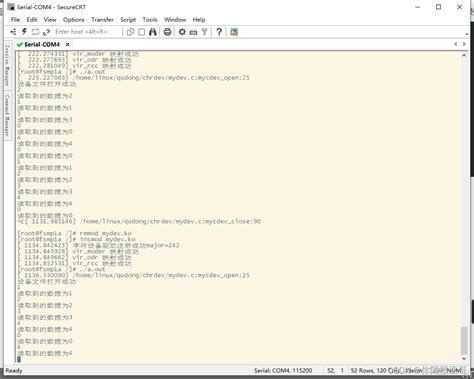Open the Help menu

click(199, 20)
